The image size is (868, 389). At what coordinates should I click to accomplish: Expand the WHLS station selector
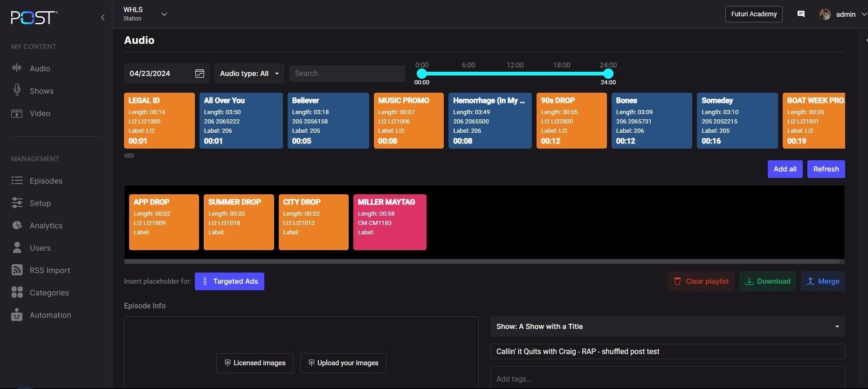(x=164, y=14)
